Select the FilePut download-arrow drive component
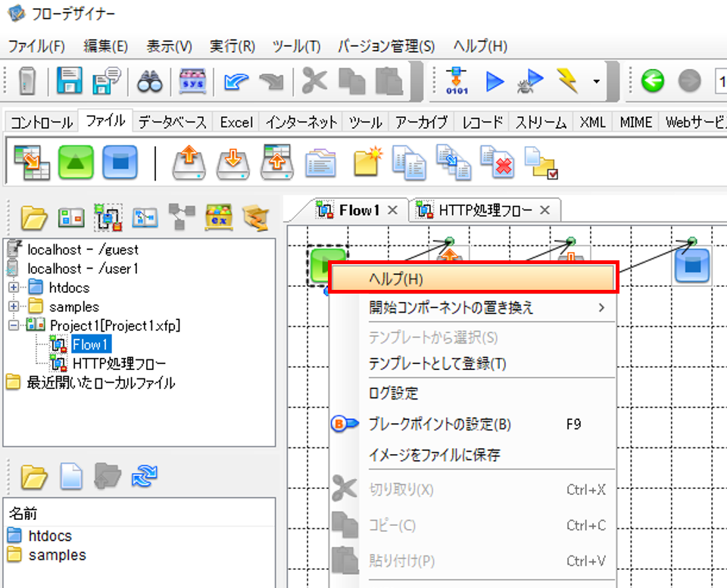727x588 pixels. pyautogui.click(x=232, y=163)
